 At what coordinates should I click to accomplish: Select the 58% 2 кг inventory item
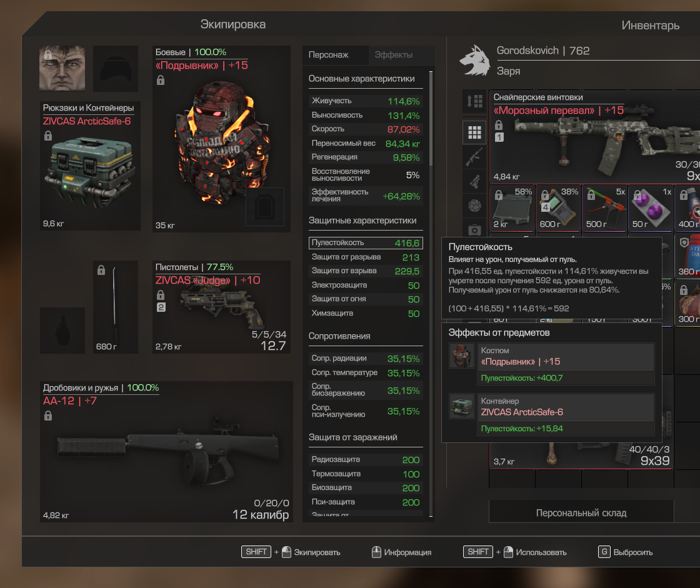click(512, 208)
